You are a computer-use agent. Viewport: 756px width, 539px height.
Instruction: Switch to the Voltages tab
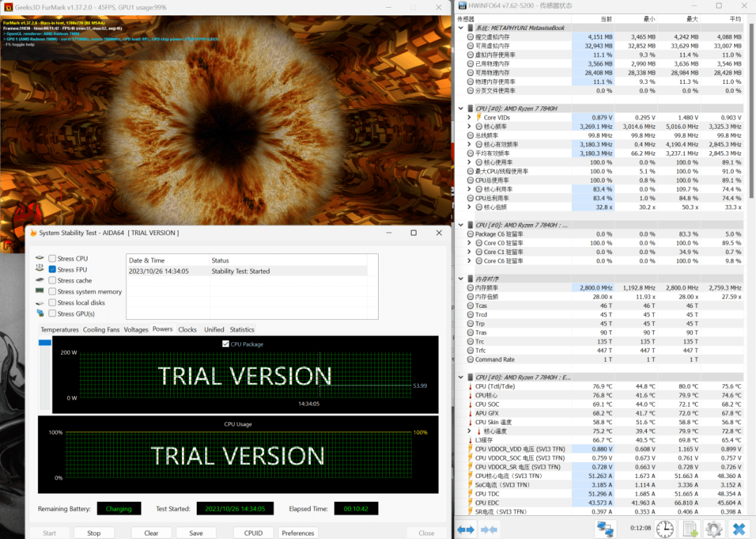click(136, 330)
